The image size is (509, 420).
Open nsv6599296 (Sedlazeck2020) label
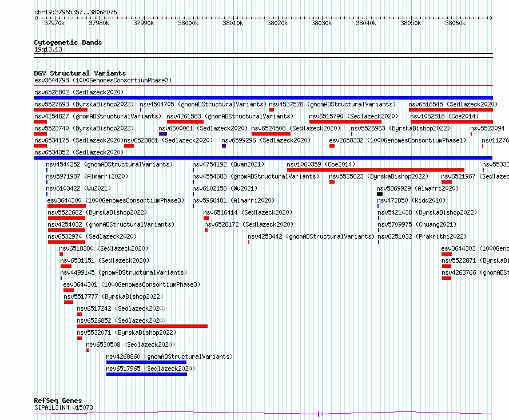coord(266,140)
